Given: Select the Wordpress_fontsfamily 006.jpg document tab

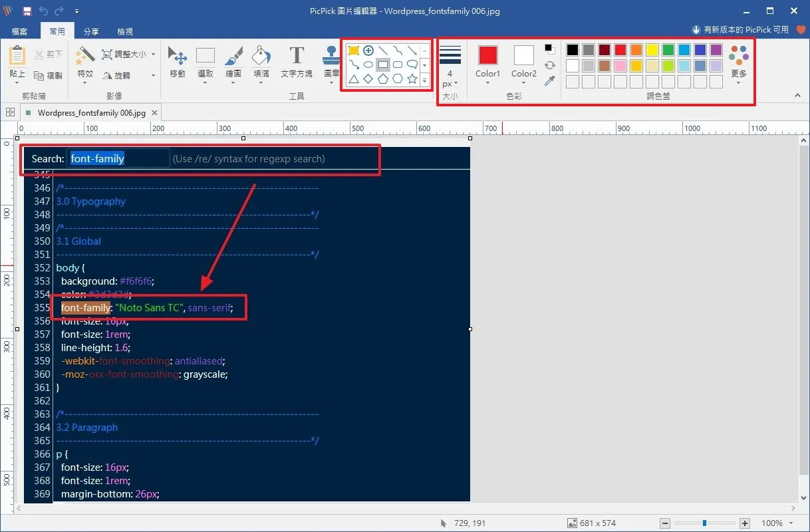Looking at the screenshot, I should pyautogui.click(x=92, y=113).
